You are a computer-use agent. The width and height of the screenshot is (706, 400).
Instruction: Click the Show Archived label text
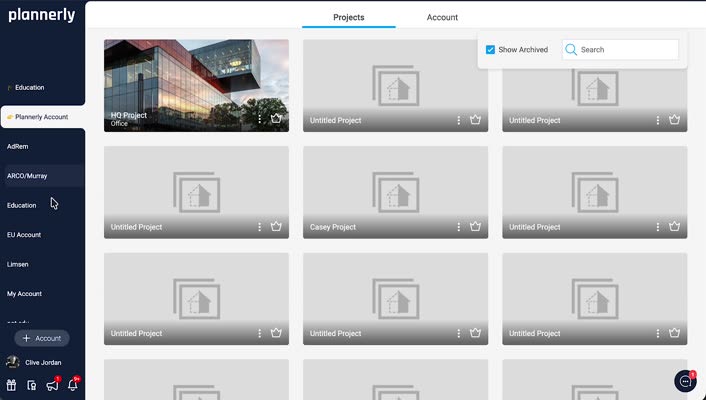tap(523, 50)
